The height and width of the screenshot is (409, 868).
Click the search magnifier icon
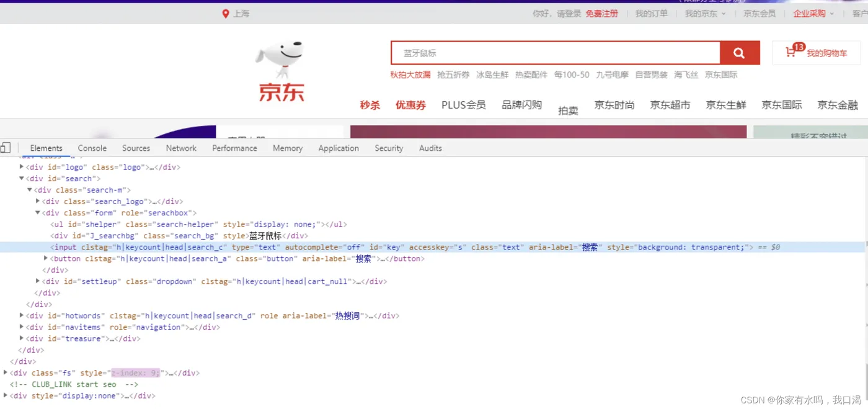coord(739,53)
